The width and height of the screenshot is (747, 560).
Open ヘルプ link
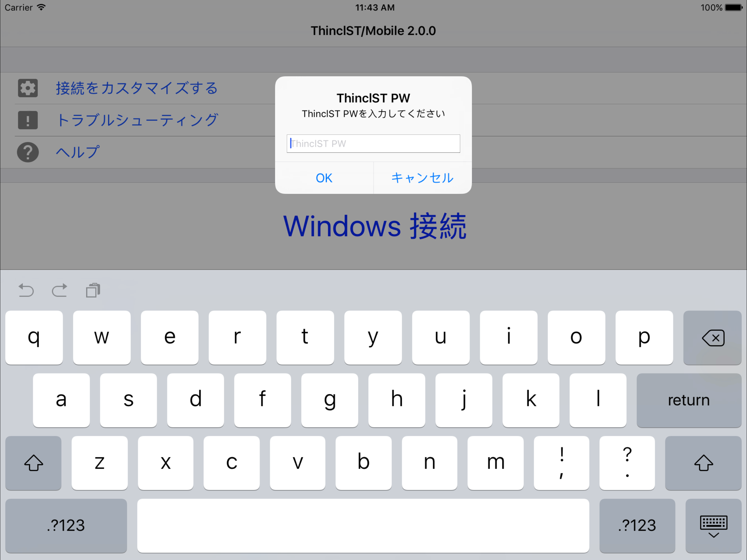pos(78,152)
